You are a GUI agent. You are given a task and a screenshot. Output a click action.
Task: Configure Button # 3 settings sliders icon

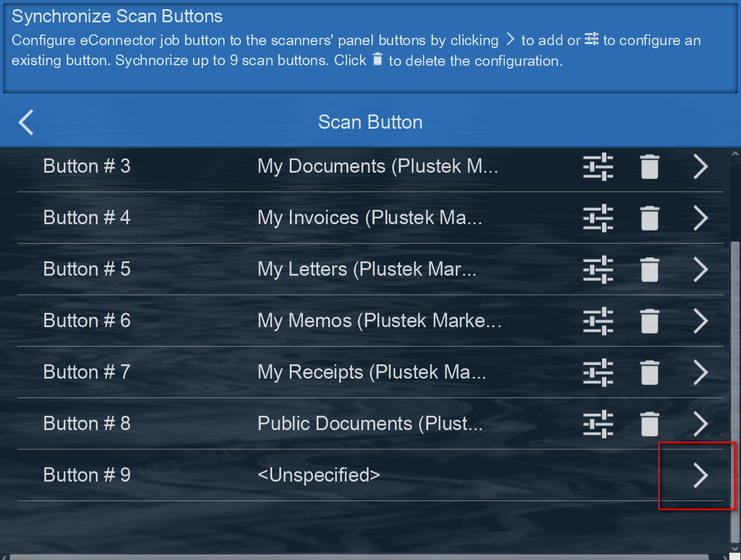(x=598, y=167)
